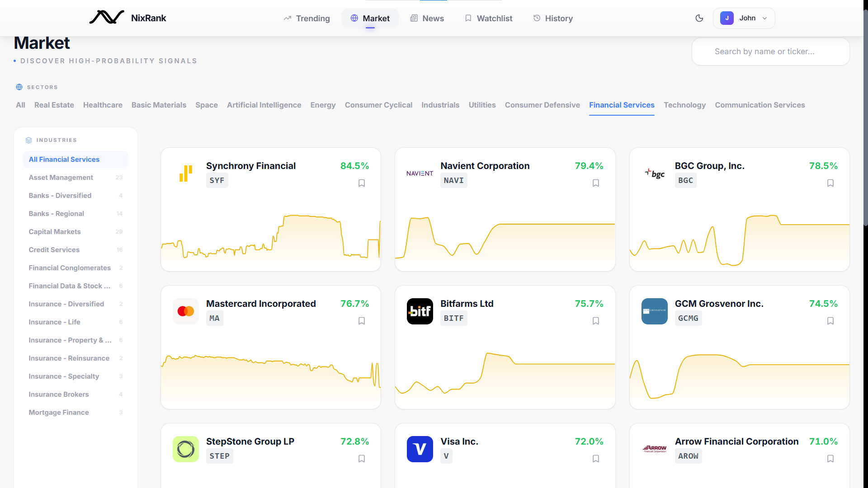The width and height of the screenshot is (868, 488).
Task: Click the BGC logo icon
Action: [x=655, y=174]
